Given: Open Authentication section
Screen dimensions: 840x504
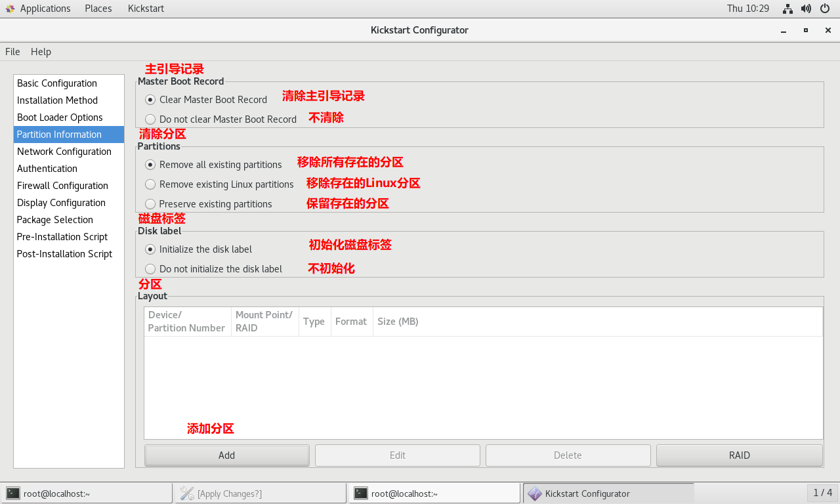Looking at the screenshot, I should [x=69, y=169].
